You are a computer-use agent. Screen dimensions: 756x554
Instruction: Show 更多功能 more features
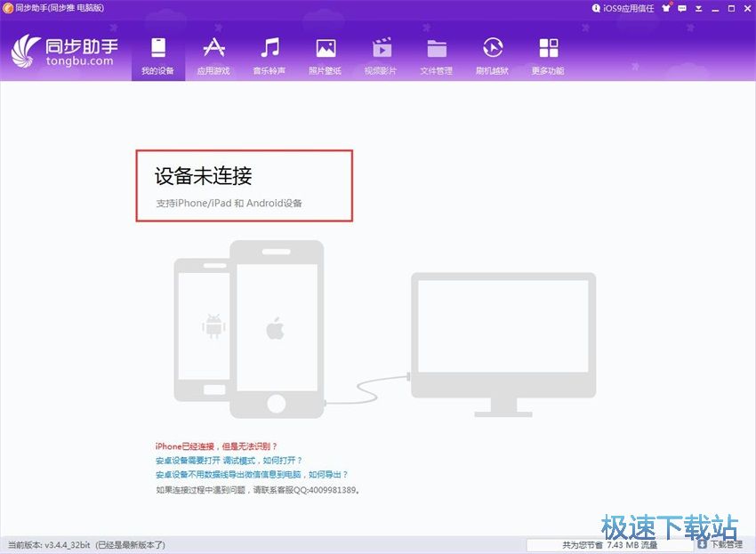pyautogui.click(x=548, y=56)
